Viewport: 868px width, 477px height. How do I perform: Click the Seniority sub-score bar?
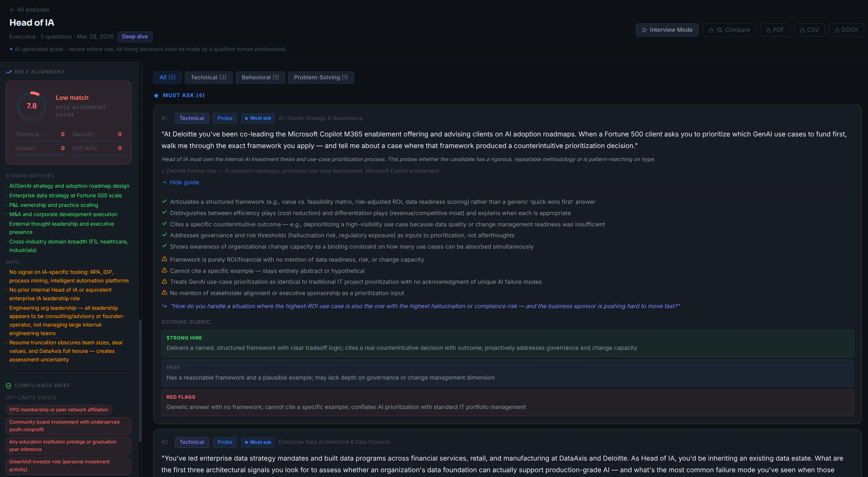coord(97,141)
